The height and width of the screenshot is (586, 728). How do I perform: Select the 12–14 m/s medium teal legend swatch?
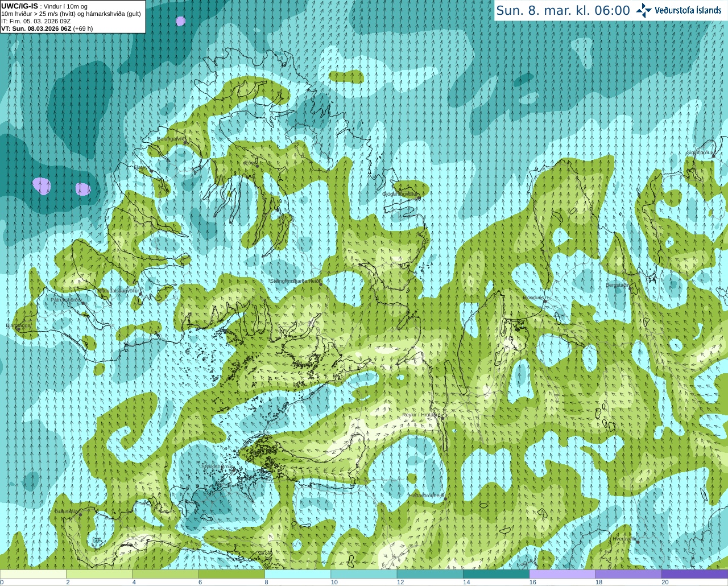click(x=430, y=574)
